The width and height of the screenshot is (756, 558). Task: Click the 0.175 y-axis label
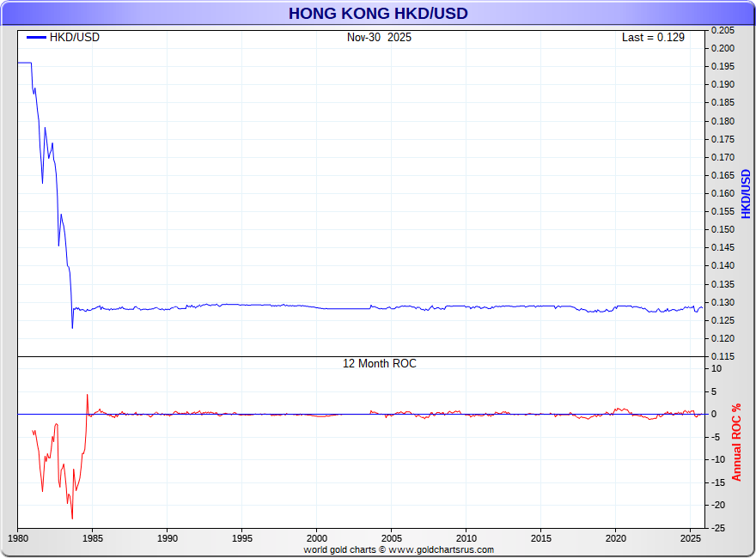pos(722,139)
